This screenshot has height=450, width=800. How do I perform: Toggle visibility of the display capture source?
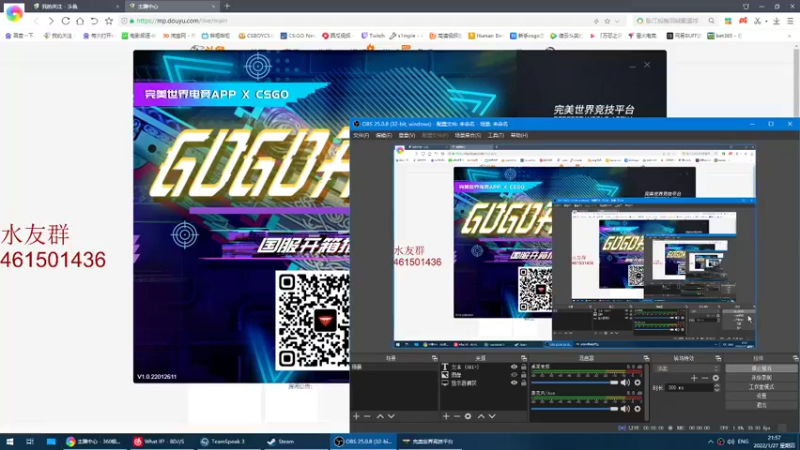514,383
